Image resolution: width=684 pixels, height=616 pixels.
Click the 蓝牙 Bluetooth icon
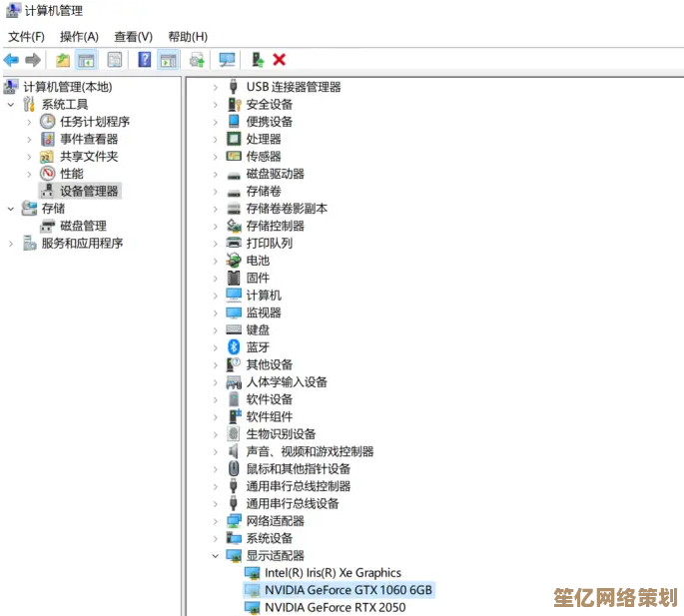point(235,347)
